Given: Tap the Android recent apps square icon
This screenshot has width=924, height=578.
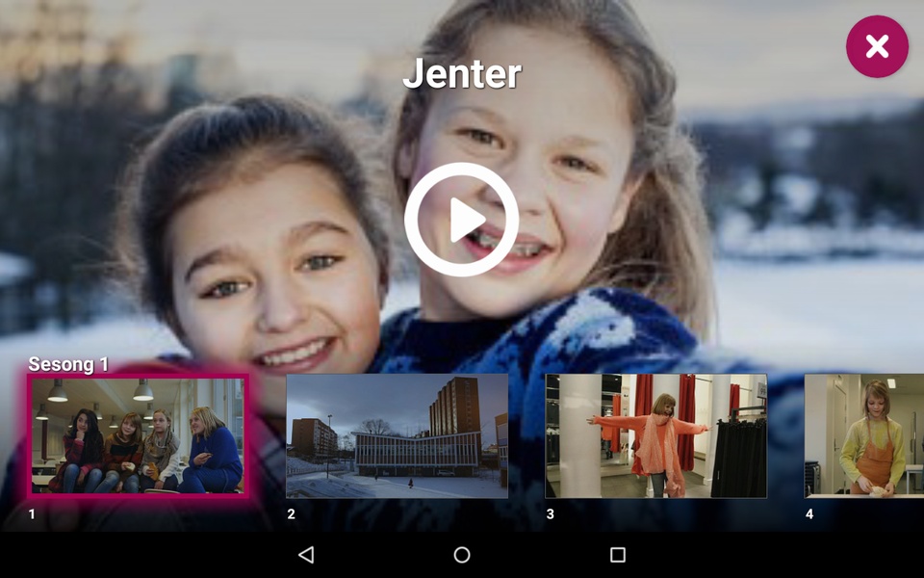Looking at the screenshot, I should tap(618, 555).
